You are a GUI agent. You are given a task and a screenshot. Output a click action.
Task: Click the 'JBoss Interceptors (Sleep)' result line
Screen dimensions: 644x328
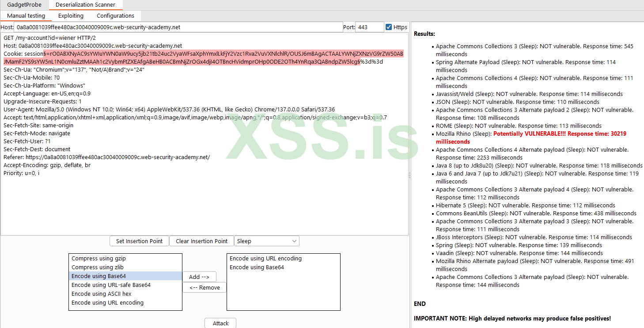[x=534, y=237]
